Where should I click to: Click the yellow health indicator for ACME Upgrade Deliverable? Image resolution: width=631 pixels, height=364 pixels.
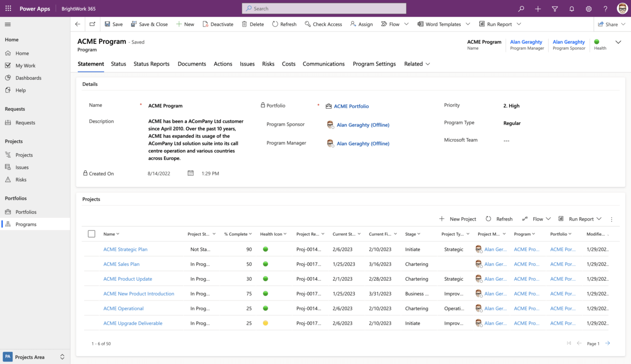coord(265,323)
